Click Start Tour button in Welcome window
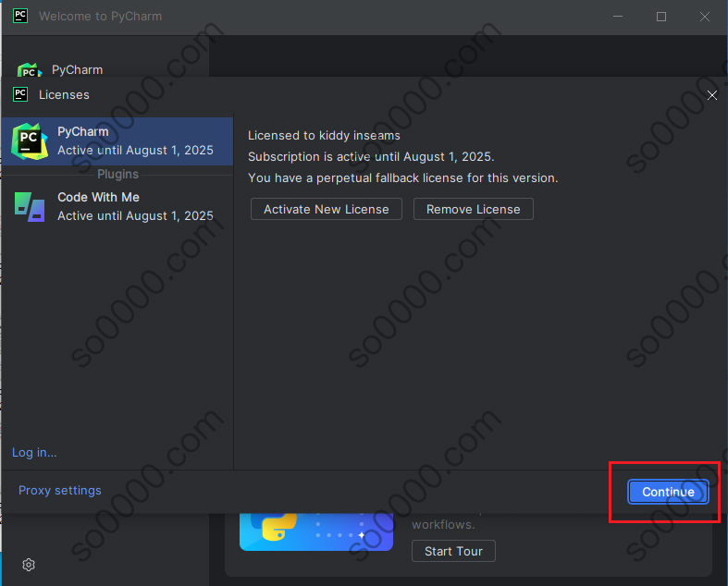Viewport: 728px width, 586px height. point(453,551)
